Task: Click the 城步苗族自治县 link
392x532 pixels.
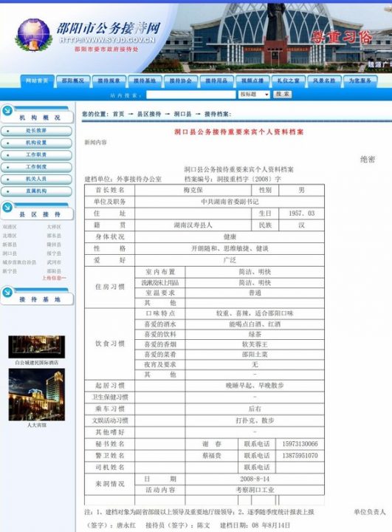Action: click(19, 262)
